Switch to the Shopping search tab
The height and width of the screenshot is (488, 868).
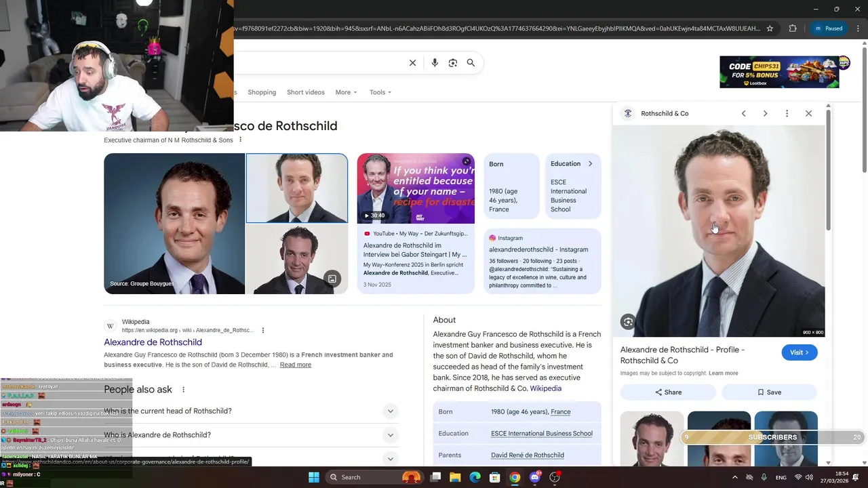click(262, 92)
